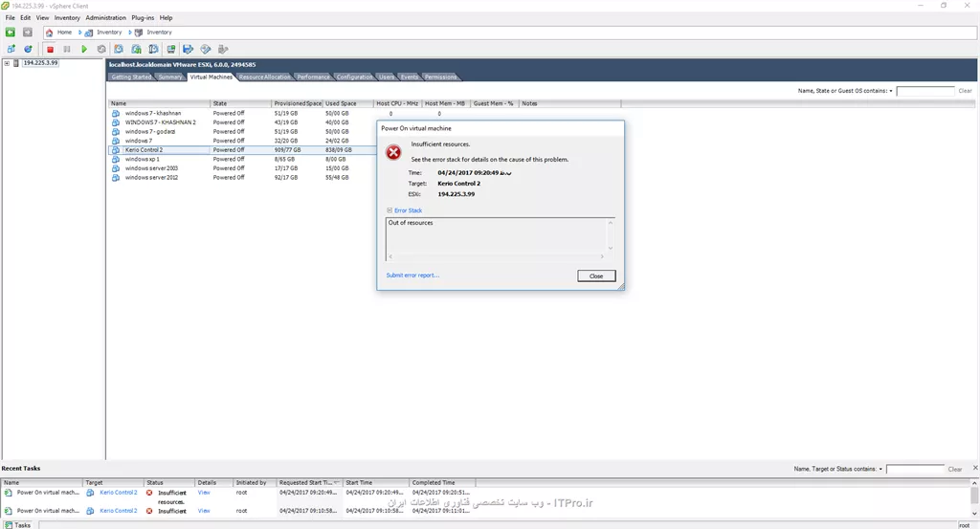Click the Requested Start Time sort arrow header
This screenshot has width=980, height=529.
pos(337,483)
